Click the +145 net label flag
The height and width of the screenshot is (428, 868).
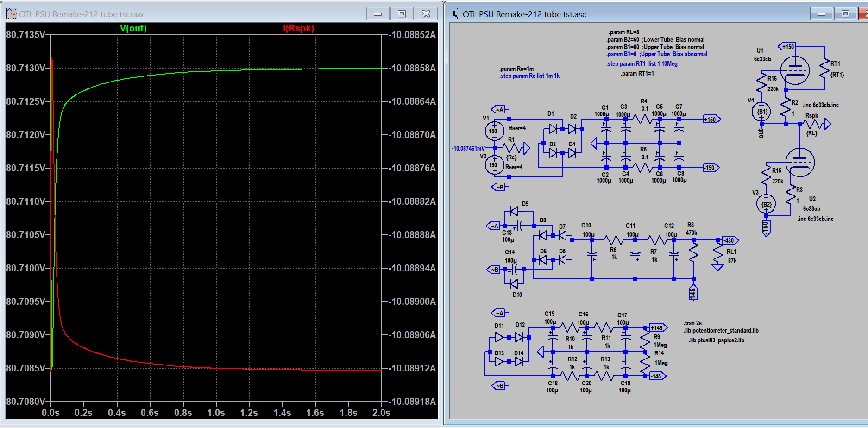pyautogui.click(x=658, y=328)
